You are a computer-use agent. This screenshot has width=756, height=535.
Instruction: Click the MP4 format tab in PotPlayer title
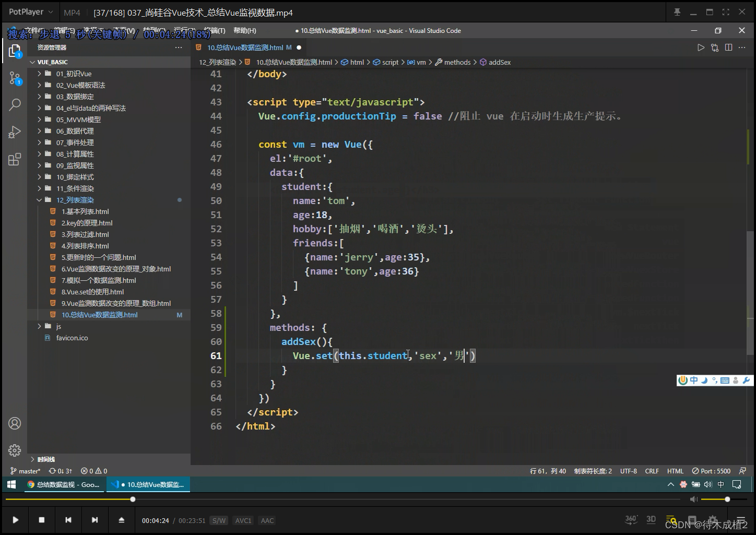(x=72, y=12)
